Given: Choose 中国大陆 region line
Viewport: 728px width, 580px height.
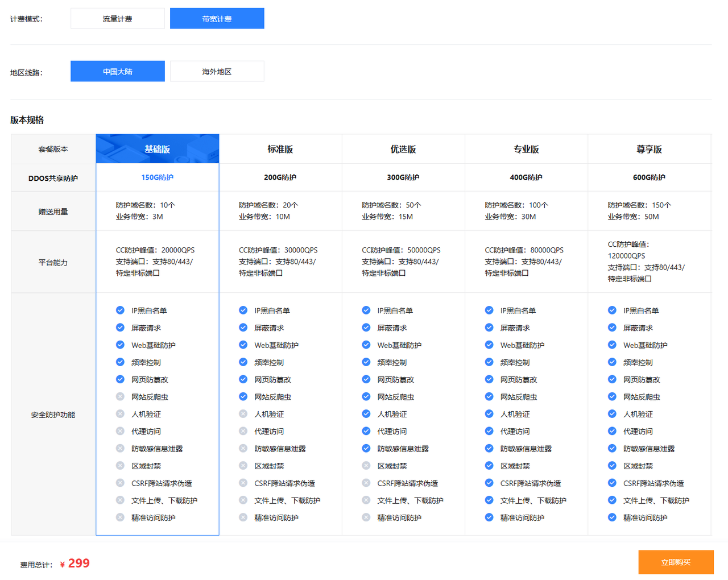Looking at the screenshot, I should (118, 71).
